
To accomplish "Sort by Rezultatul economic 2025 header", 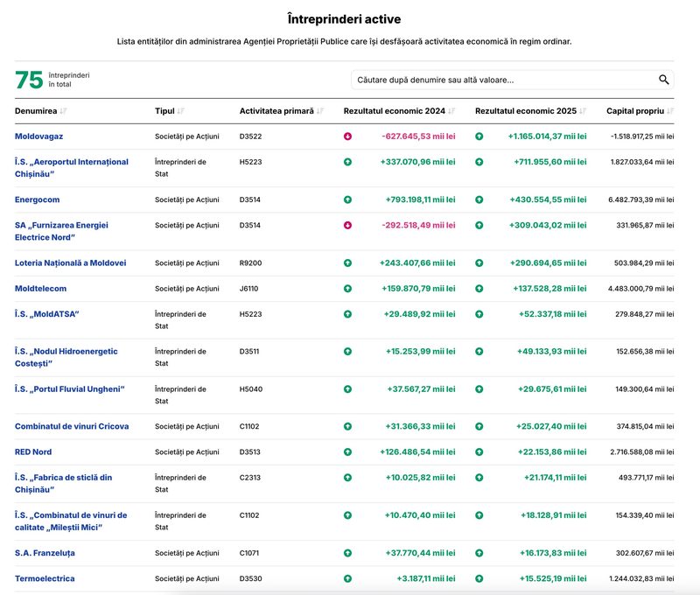I will 526,111.
